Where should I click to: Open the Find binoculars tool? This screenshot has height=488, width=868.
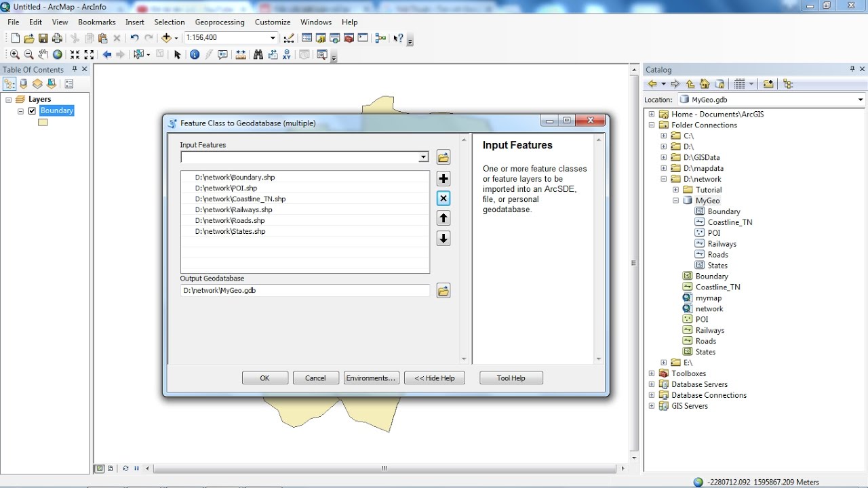tap(258, 55)
